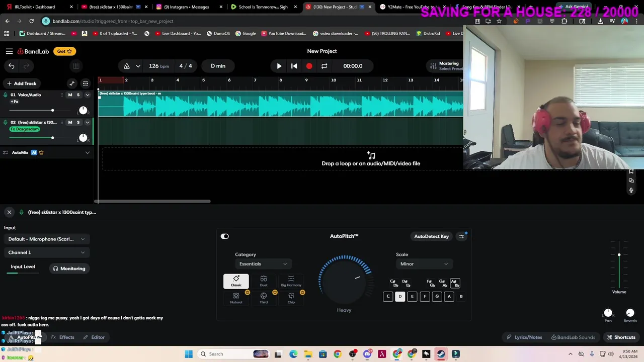
Task: Open the Category Essentials dropdown
Action: 263,264
